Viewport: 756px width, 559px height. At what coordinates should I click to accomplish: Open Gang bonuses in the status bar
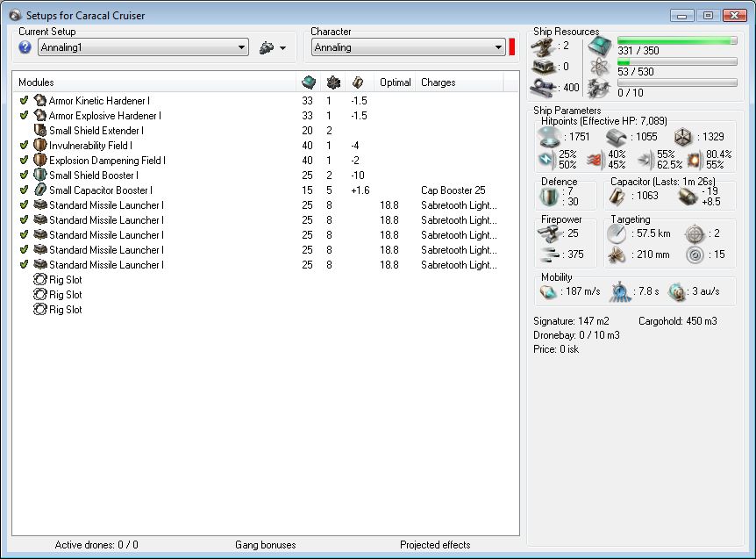[x=266, y=545]
